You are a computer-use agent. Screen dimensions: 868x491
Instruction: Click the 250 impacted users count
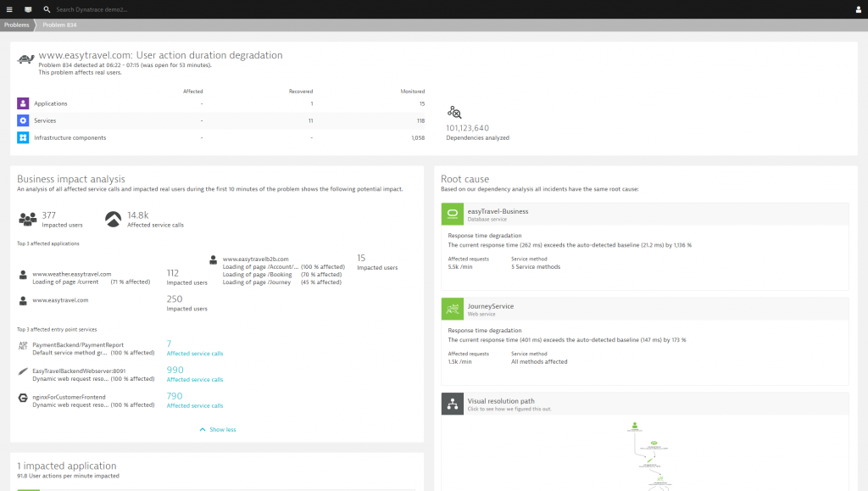175,299
